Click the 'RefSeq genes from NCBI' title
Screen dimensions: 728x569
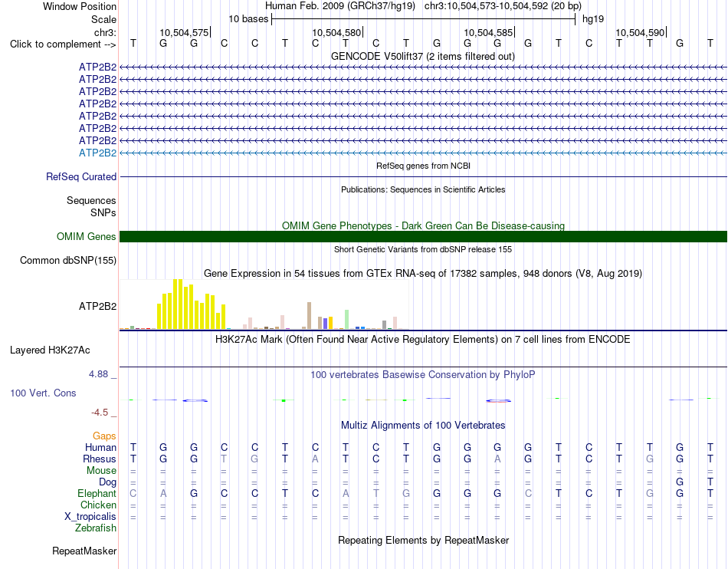coord(423,166)
